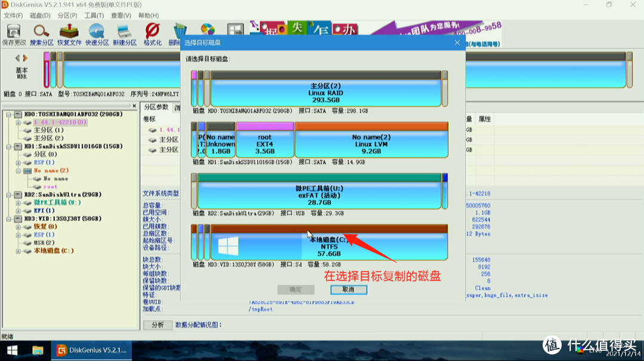This screenshot has height=361, width=644.
Task: Click the greyed-out 确定 button
Action: coord(296,289)
